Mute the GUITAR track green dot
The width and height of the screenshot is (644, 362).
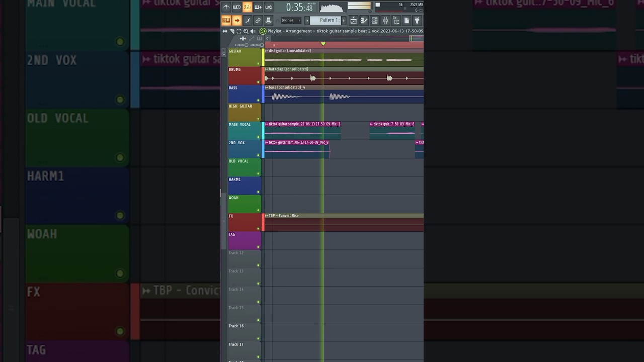click(258, 64)
